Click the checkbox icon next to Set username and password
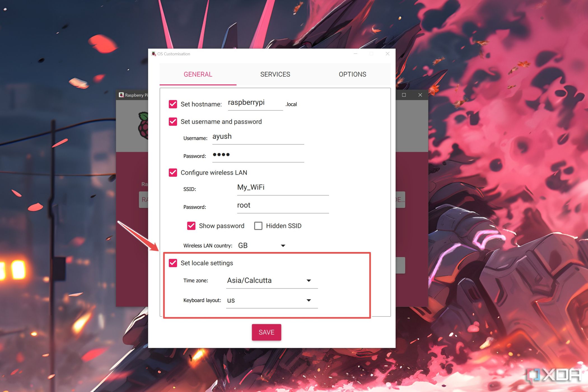This screenshot has width=588, height=392. (x=174, y=122)
